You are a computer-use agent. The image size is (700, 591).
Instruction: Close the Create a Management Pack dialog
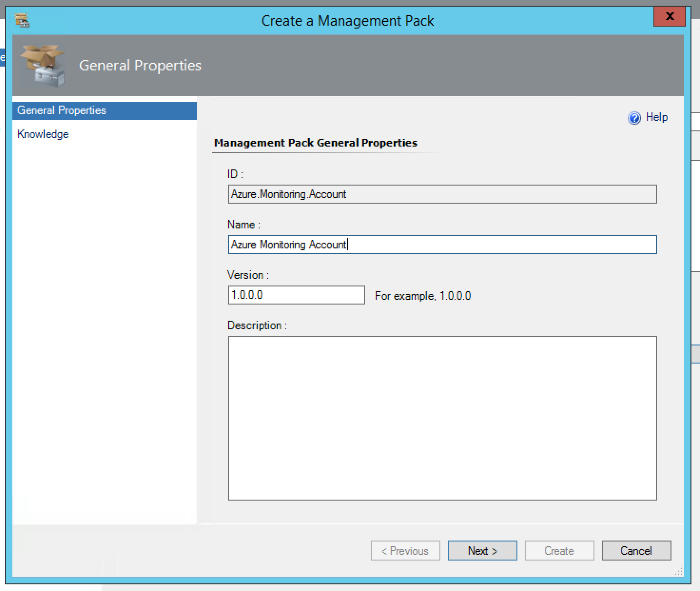(x=669, y=17)
